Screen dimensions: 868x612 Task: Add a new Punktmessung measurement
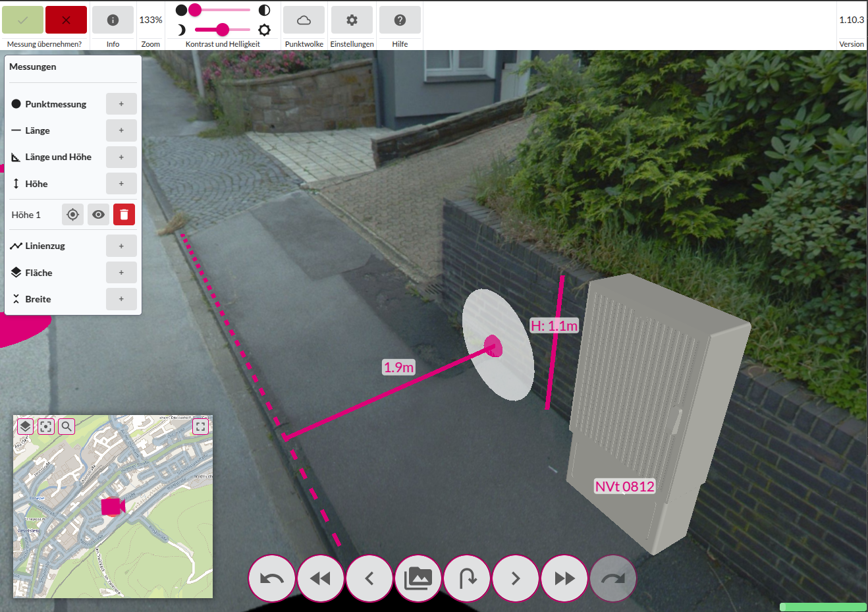(121, 104)
